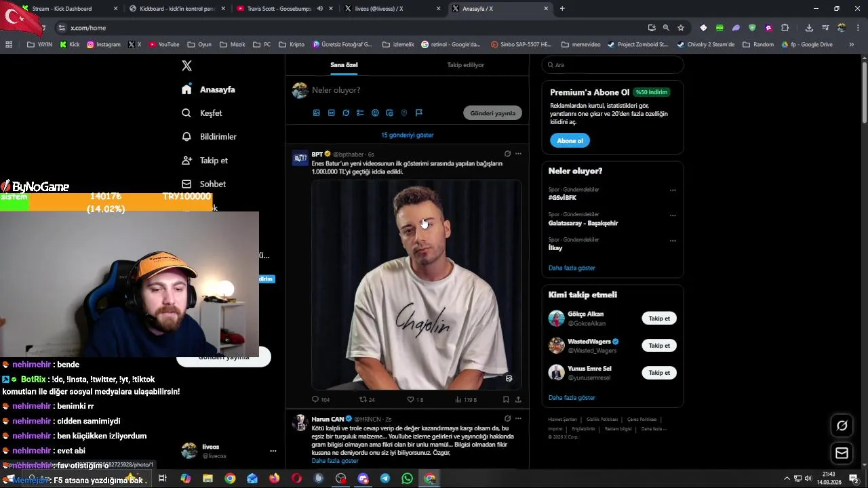
Task: Open more options on Harun CAN post
Action: [x=518, y=419]
